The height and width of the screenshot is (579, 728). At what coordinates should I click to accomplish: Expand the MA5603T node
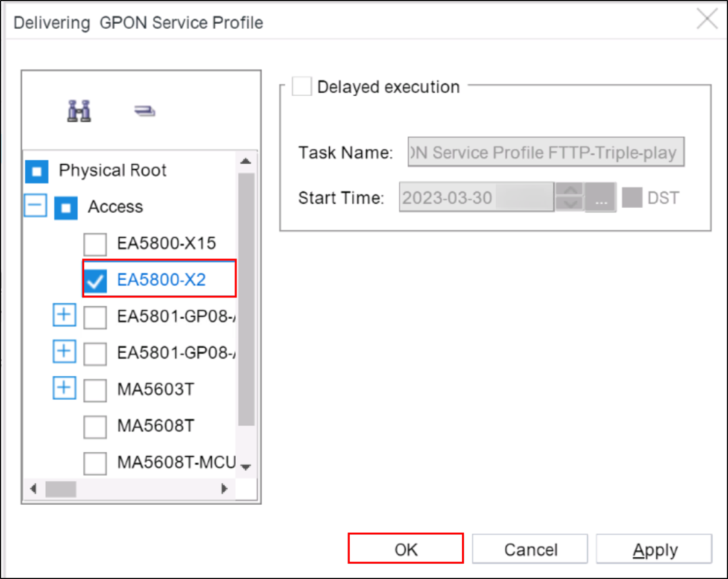[64, 388]
